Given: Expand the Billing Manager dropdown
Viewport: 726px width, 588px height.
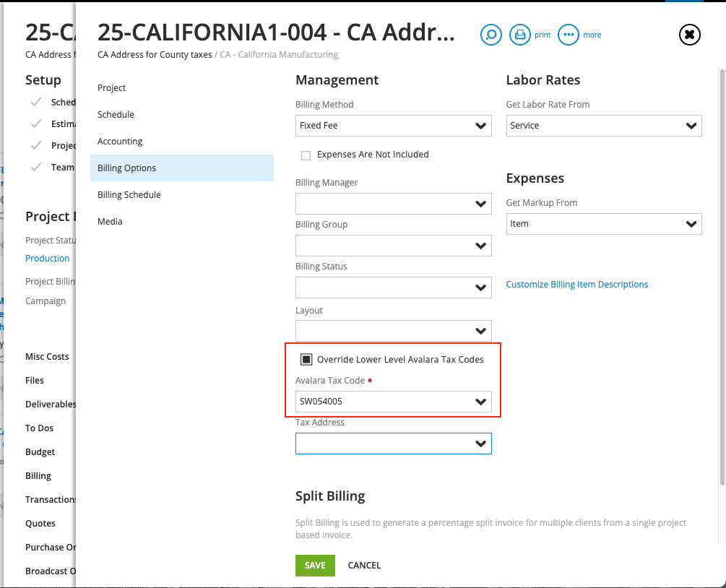Looking at the screenshot, I should click(x=393, y=204).
